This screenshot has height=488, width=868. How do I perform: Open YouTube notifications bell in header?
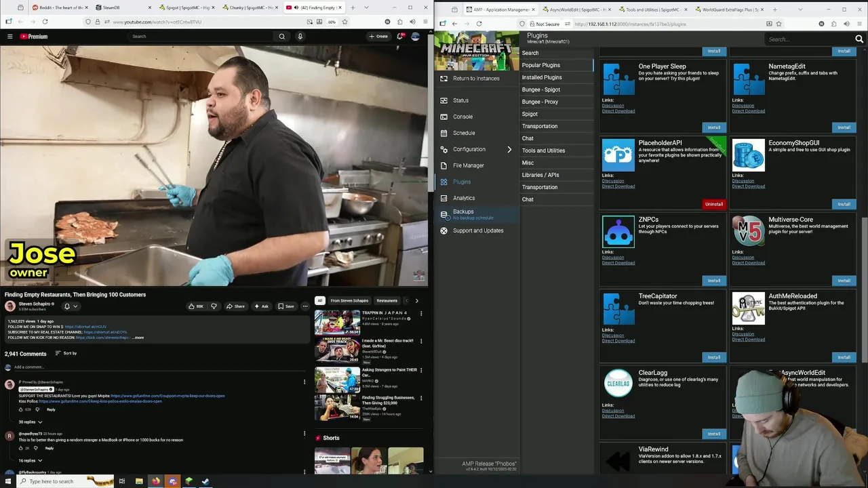pos(400,36)
